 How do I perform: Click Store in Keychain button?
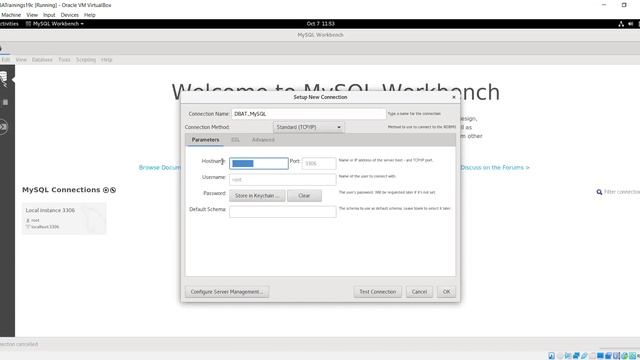point(257,196)
